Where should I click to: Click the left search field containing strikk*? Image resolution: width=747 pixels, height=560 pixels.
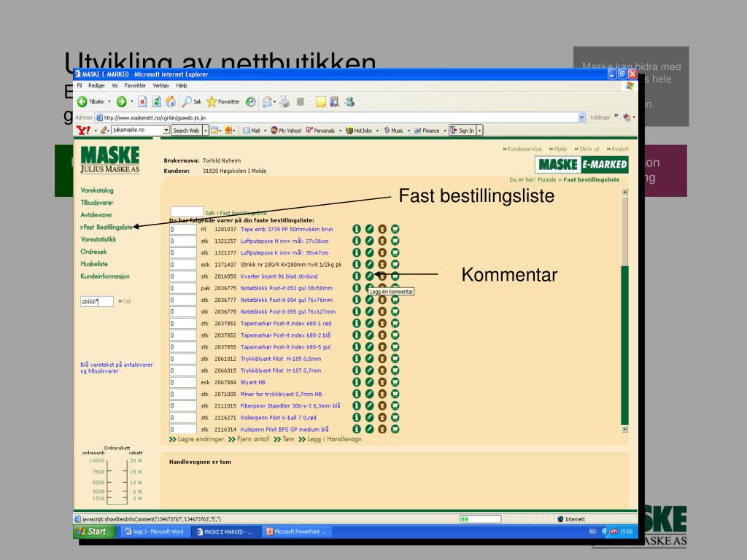pos(97,301)
